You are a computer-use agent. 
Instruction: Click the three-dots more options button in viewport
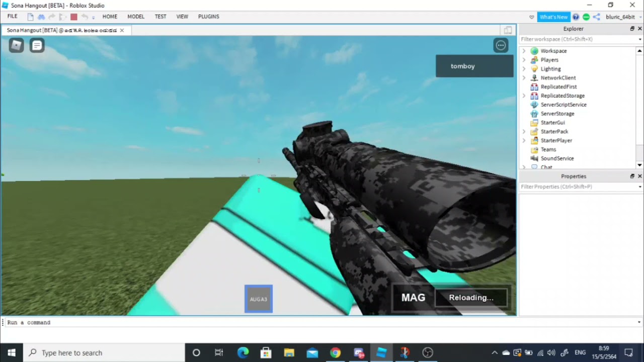(x=501, y=46)
